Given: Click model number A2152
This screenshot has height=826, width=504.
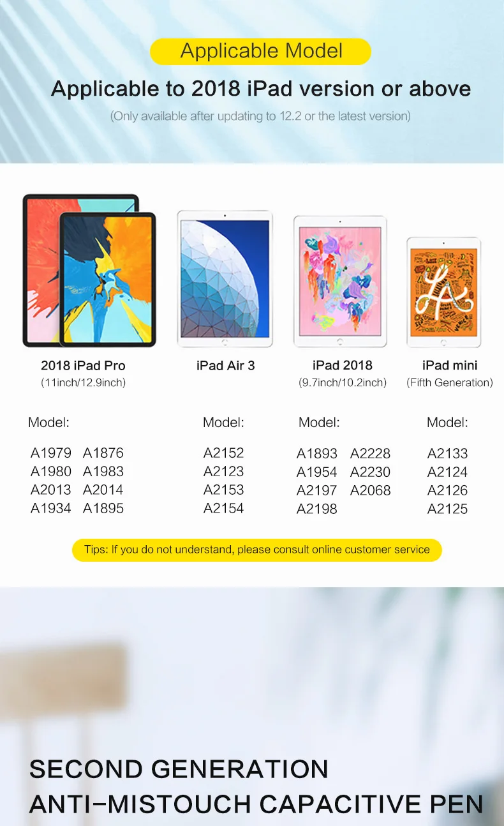Looking at the screenshot, I should coord(224,453).
